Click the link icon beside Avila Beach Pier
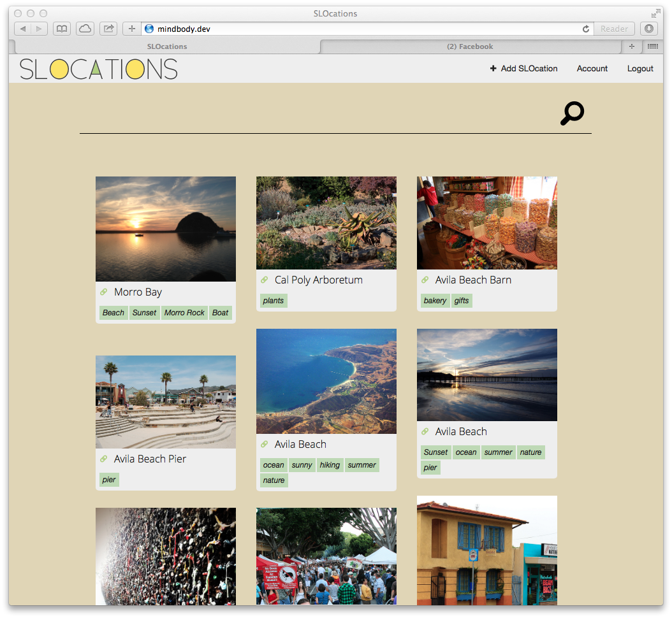This screenshot has width=672, height=618. 104,459
